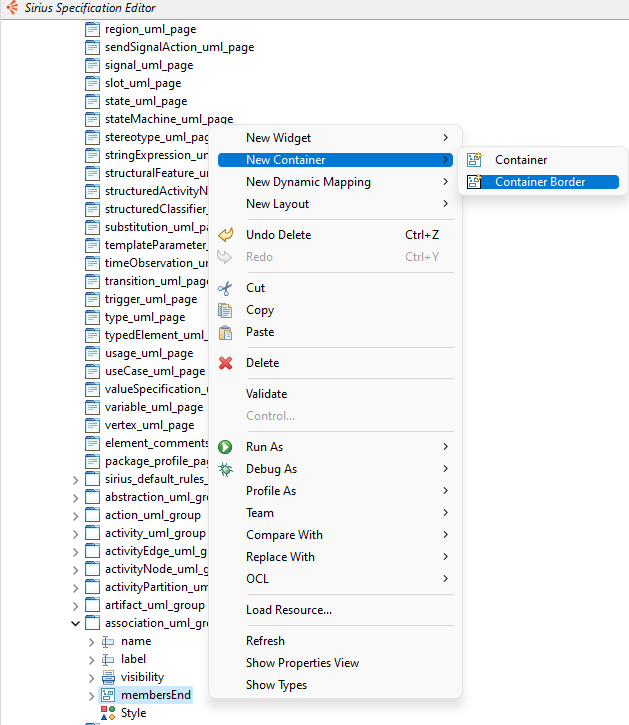Image resolution: width=629 pixels, height=725 pixels.
Task: Open the New Layout submenu
Action: 335,204
